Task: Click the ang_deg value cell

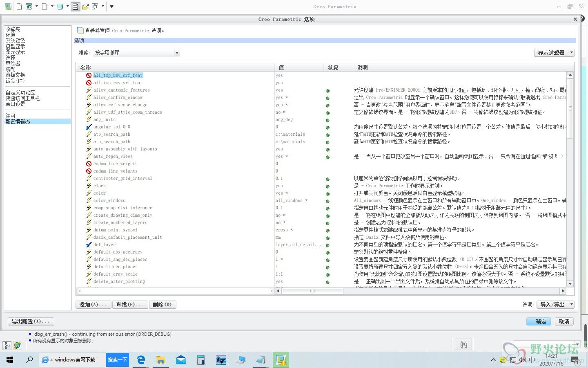Action: coord(284,119)
